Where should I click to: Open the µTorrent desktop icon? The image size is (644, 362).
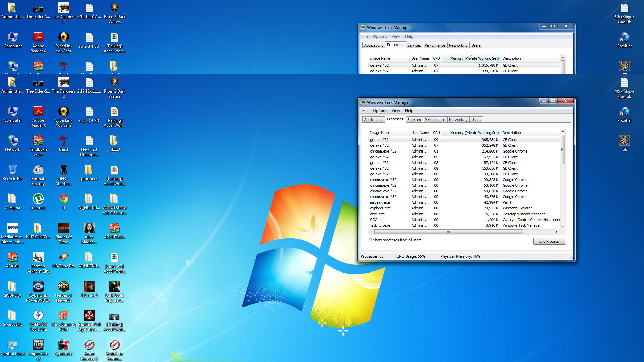38,199
